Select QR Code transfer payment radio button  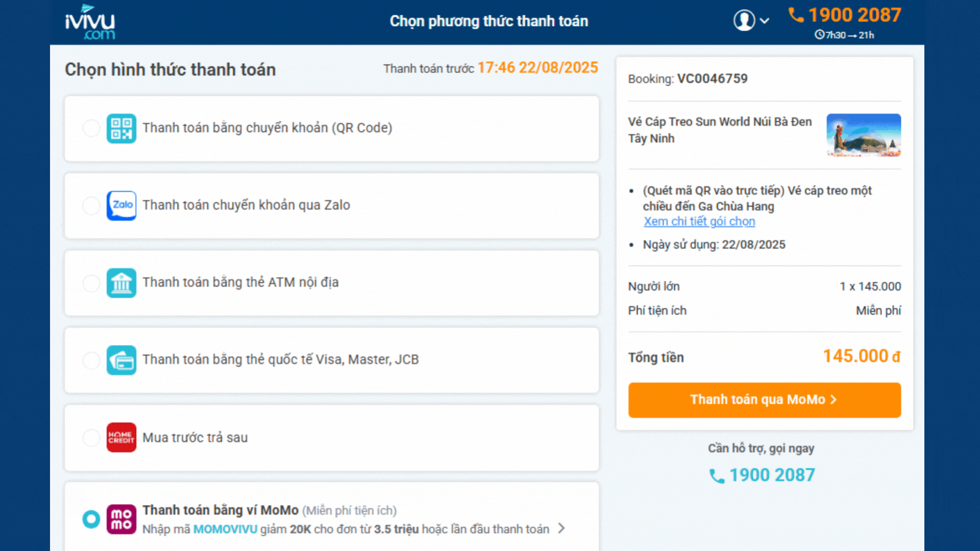(x=91, y=128)
